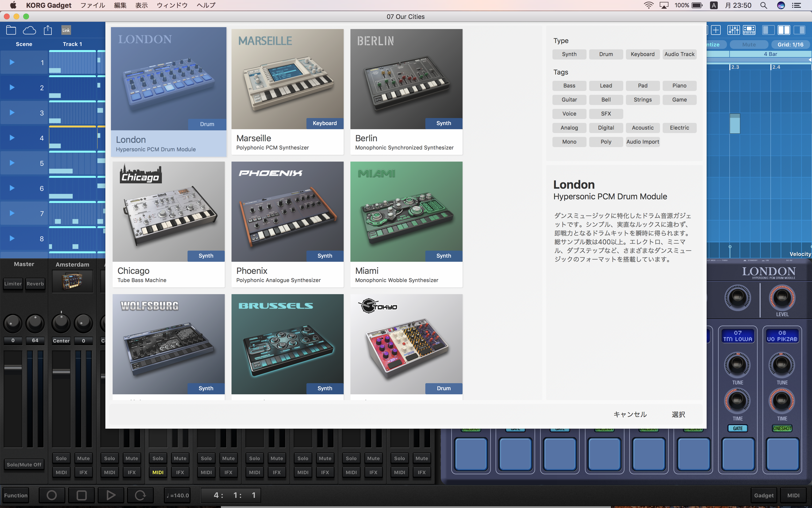Image resolution: width=812 pixels, height=508 pixels.
Task: Open Spotlight search in menu bar
Action: (x=764, y=5)
